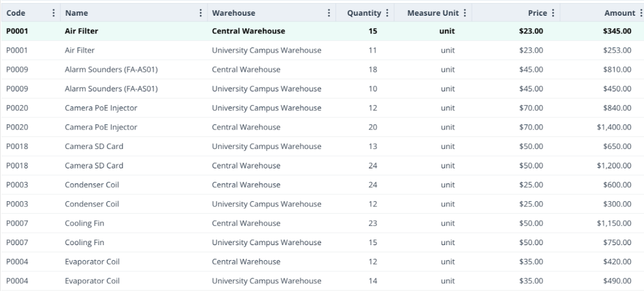
Task: Sort the grid by Quantity header
Action: click(x=364, y=13)
